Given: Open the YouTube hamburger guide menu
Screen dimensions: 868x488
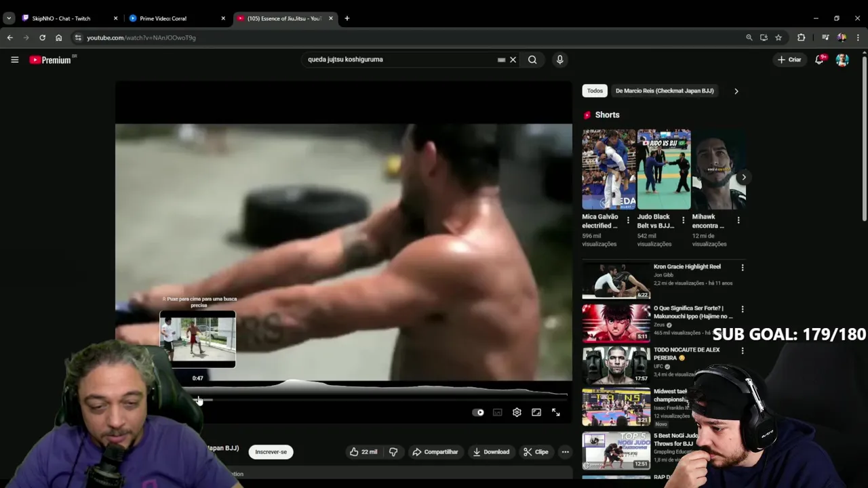Looking at the screenshot, I should [14, 60].
